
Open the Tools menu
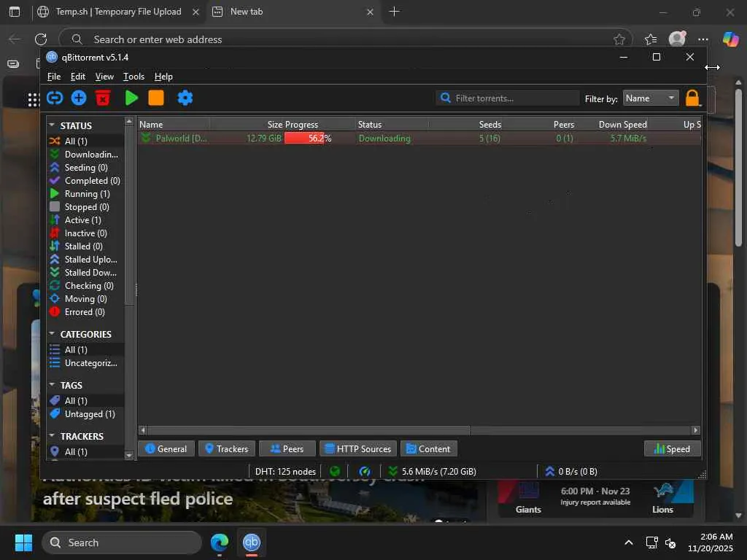pos(134,77)
